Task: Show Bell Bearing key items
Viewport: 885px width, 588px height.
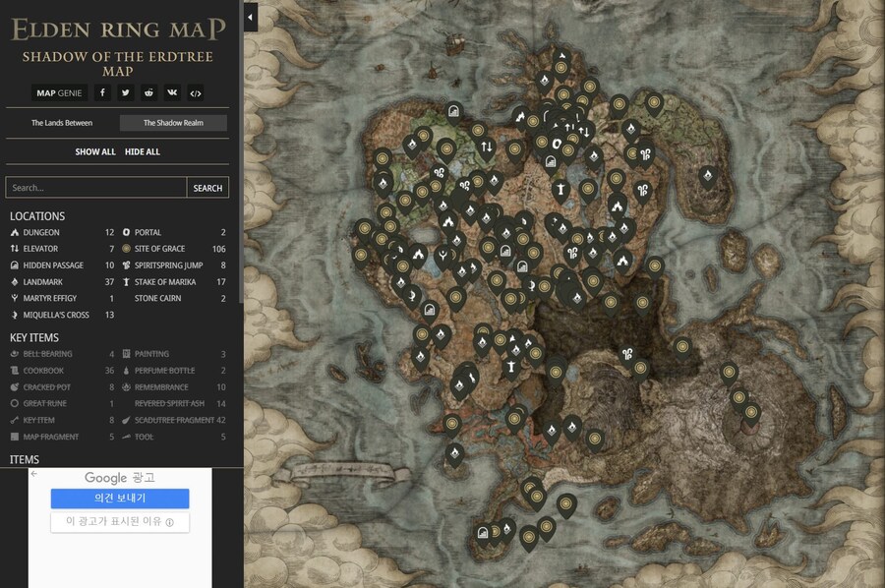Action: coord(62,354)
